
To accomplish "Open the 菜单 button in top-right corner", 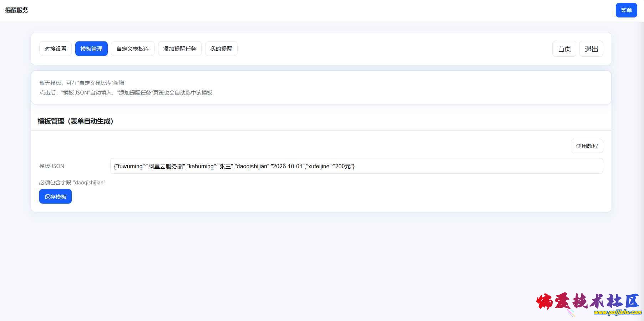I will 626,10.
